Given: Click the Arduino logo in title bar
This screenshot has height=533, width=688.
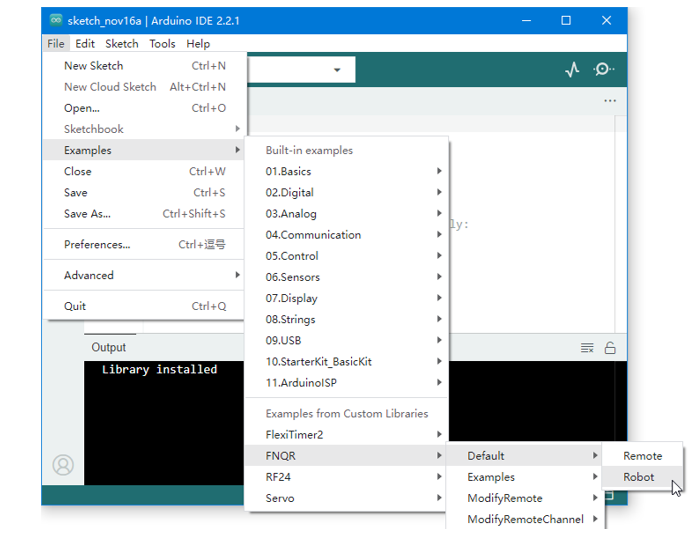Looking at the screenshot, I should coord(56,20).
